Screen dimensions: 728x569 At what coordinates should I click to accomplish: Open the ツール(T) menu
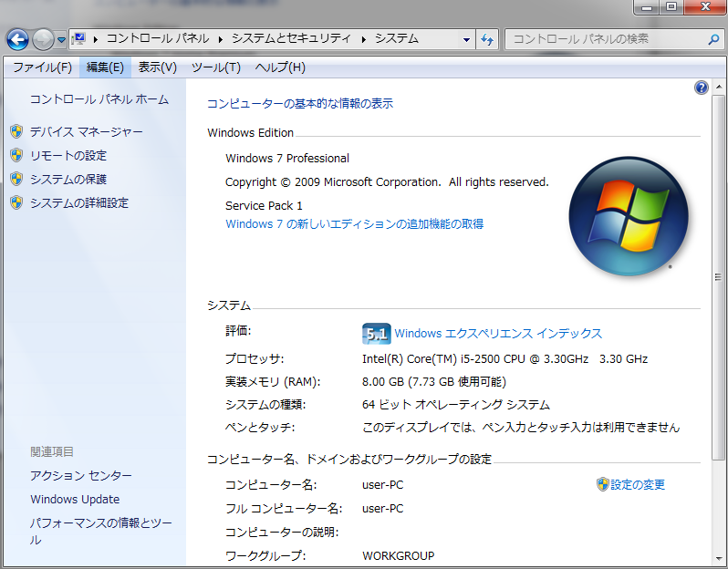[x=216, y=67]
